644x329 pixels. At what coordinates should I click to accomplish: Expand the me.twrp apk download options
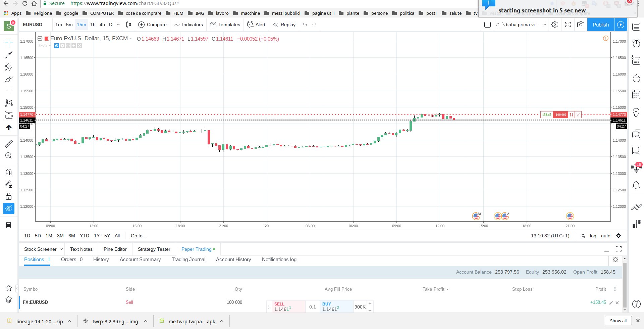point(222,321)
